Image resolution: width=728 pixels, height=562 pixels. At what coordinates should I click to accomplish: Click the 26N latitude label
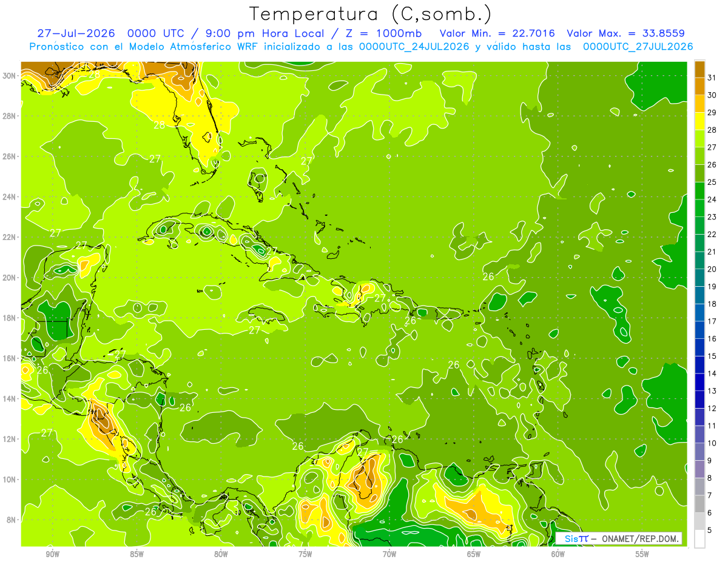coord(8,156)
